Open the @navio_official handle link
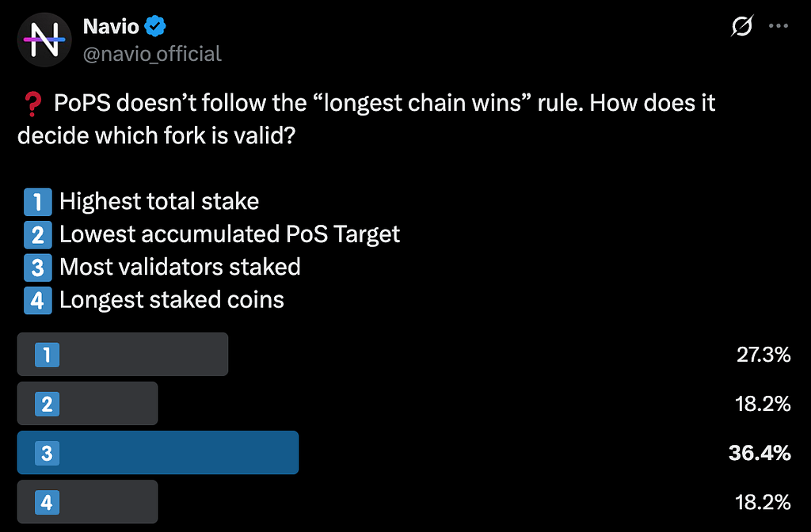 (152, 54)
